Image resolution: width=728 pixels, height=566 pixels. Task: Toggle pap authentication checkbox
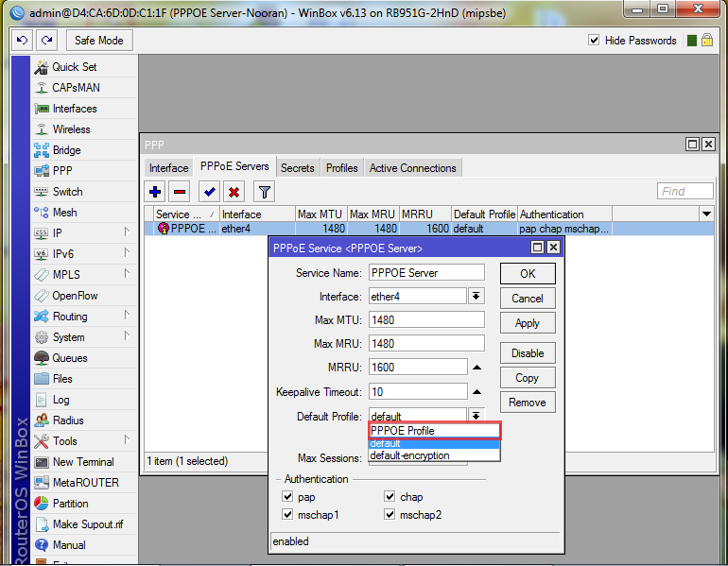287,496
